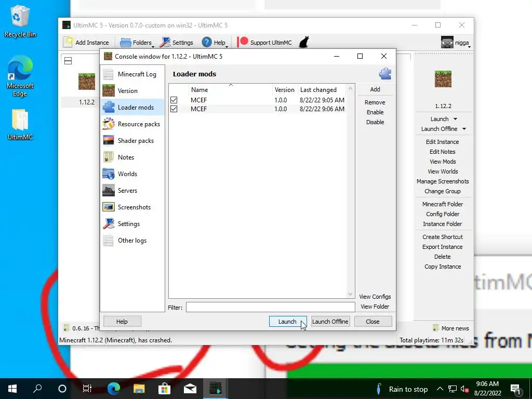Open Help dropdown in UltimMC toolbar
This screenshot has height=399, width=532.
(x=215, y=43)
